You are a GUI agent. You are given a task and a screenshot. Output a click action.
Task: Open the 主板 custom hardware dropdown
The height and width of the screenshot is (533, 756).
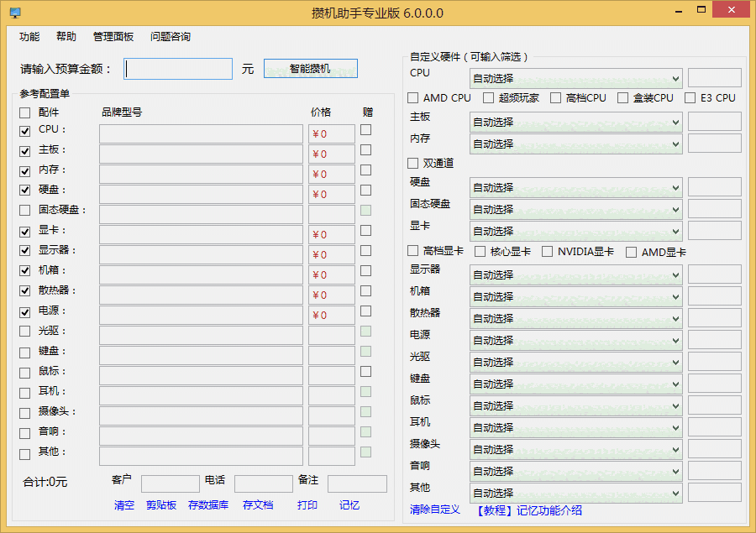pos(675,123)
